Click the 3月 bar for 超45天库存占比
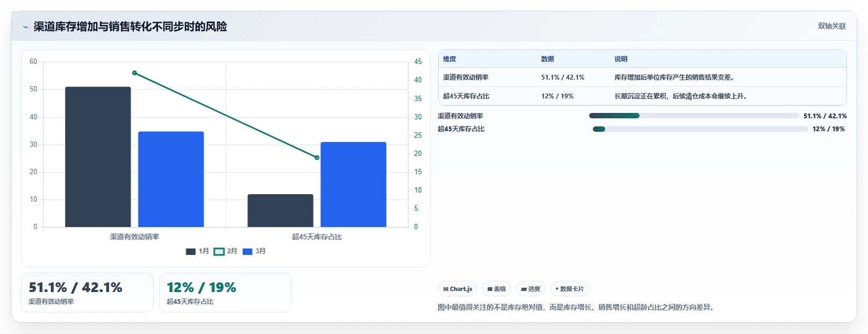 point(354,184)
